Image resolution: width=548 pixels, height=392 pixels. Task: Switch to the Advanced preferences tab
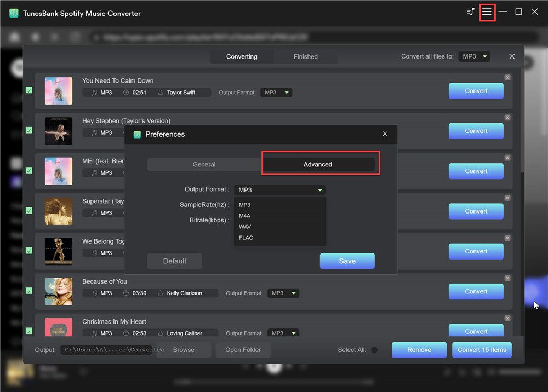[318, 164]
